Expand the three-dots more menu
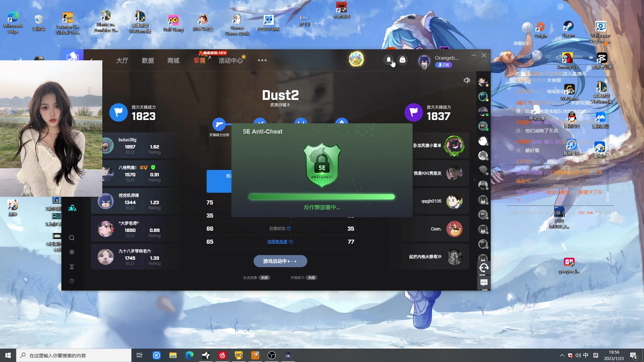This screenshot has height=362, width=644. click(x=262, y=60)
